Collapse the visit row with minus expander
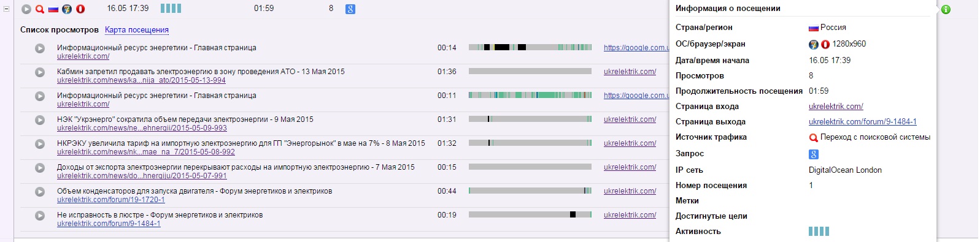This screenshot has height=242, width=980. click(x=7, y=9)
